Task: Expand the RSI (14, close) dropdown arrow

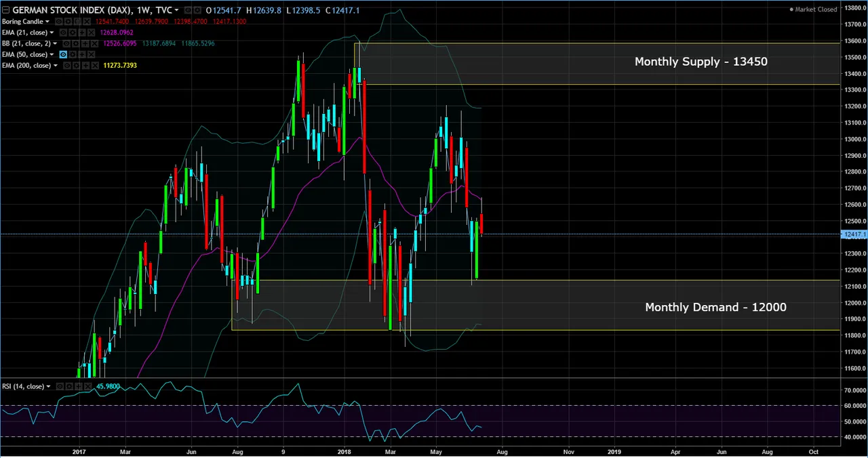Action: coord(48,387)
